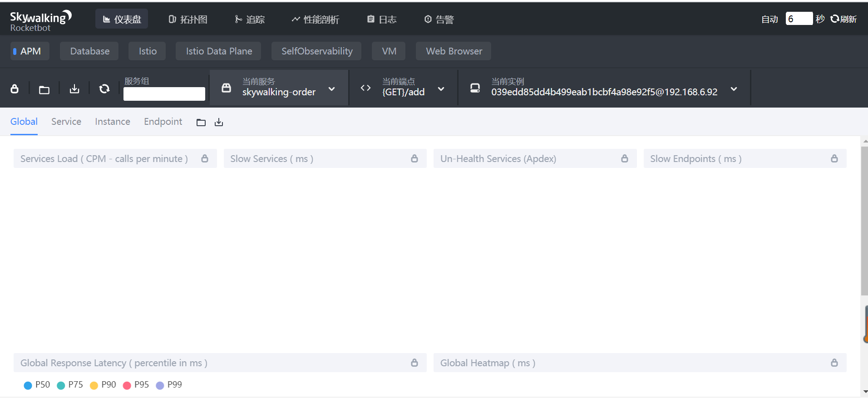Toggle 自动 auto refresh
The image size is (868, 398).
click(x=769, y=19)
